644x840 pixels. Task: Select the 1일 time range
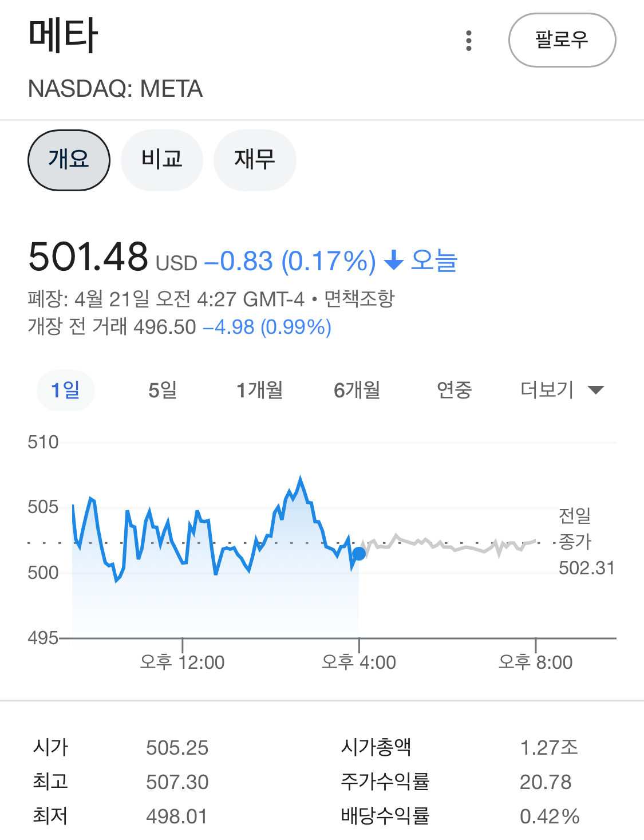[x=65, y=390]
